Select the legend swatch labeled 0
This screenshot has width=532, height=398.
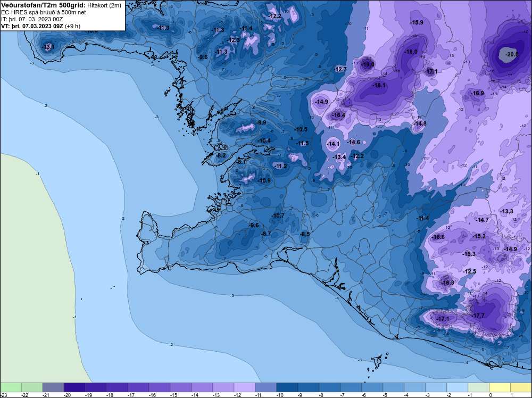(500, 387)
